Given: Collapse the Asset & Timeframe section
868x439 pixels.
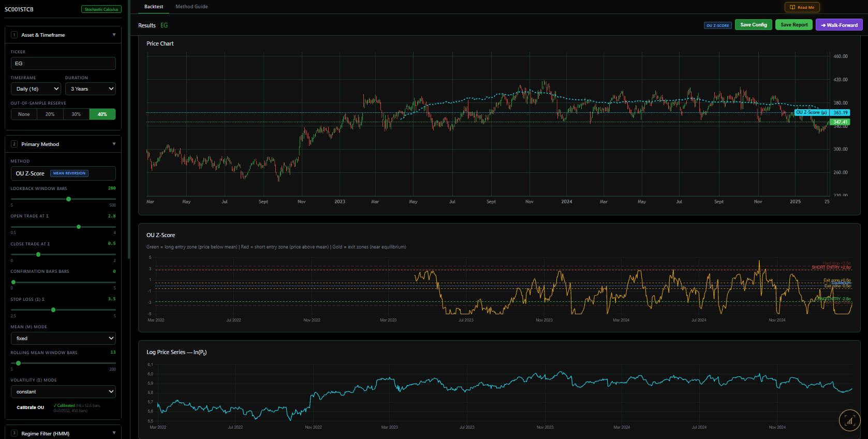Looking at the screenshot, I should tap(114, 35).
